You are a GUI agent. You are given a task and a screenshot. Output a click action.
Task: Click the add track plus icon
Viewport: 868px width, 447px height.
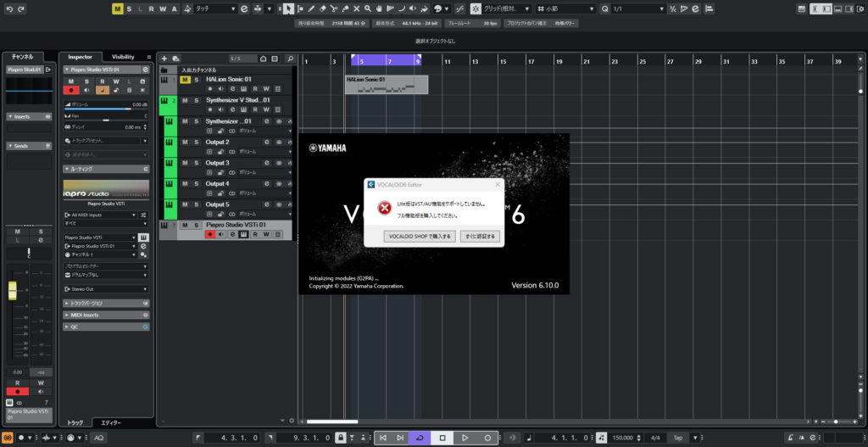(164, 58)
